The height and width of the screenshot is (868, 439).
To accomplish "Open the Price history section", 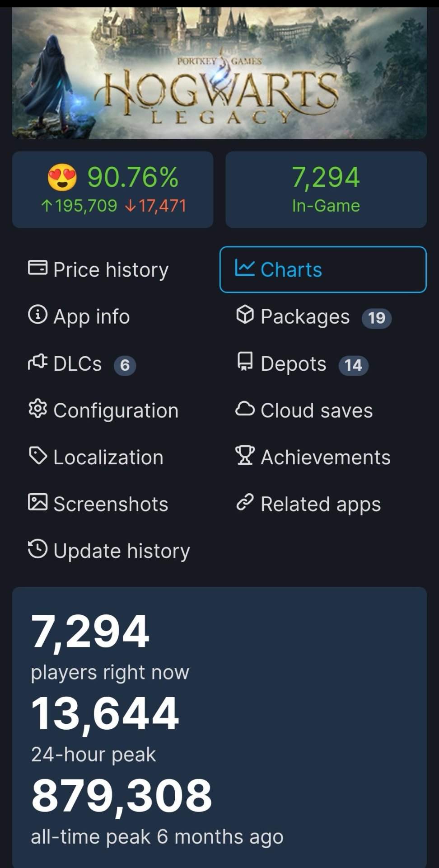I will 111,270.
